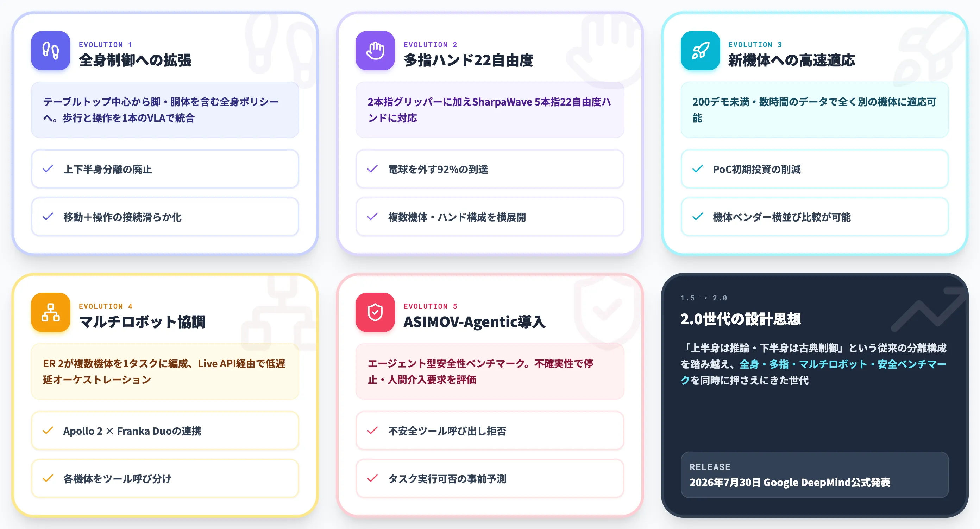Click the EVOLUTION 1 label
This screenshot has height=529, width=980.
(x=105, y=44)
